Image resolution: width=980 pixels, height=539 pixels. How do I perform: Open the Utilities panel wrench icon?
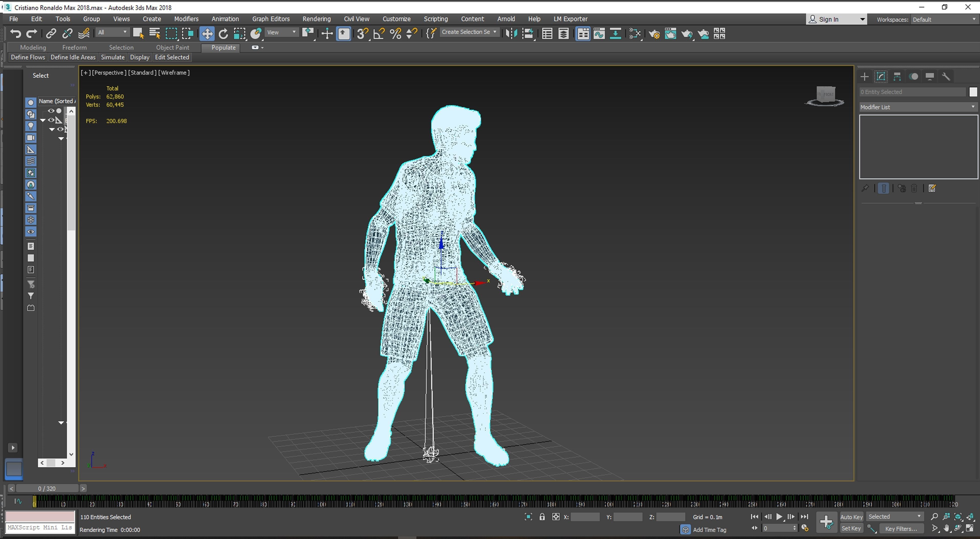click(946, 77)
